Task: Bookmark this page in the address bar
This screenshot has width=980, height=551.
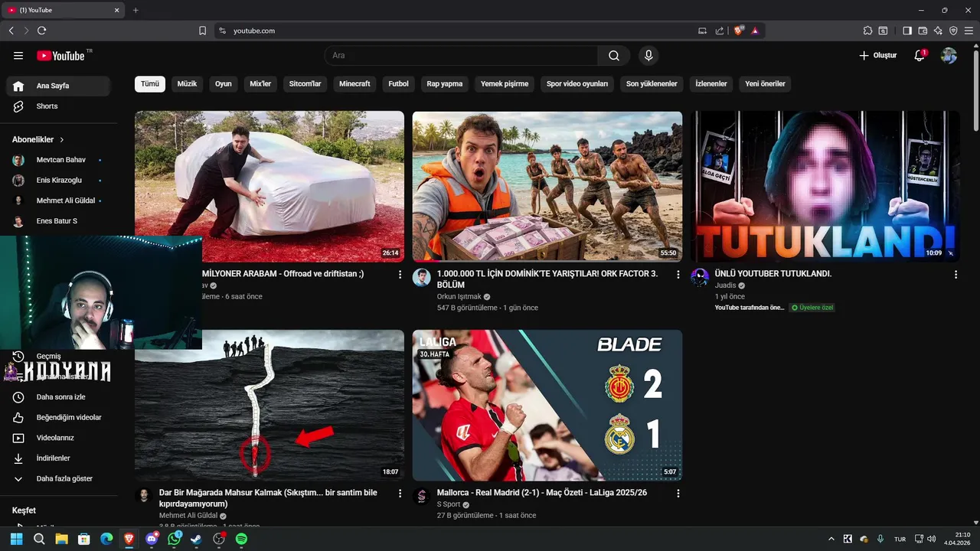Action: coord(202,31)
